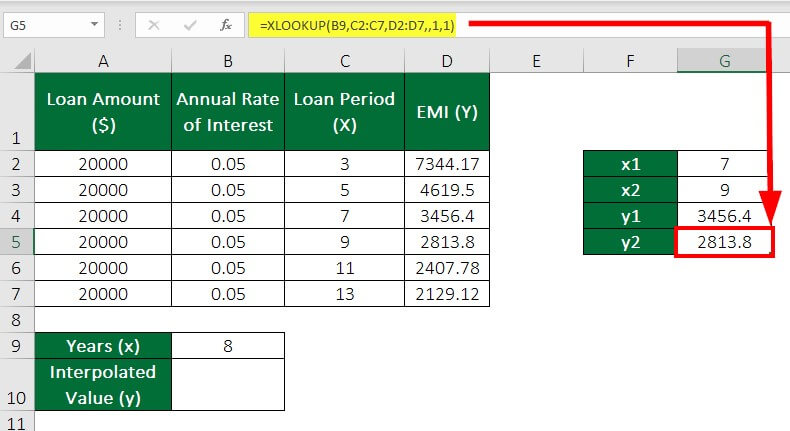790x431 pixels.
Task: Click the x2 label cell
Action: pos(630,190)
